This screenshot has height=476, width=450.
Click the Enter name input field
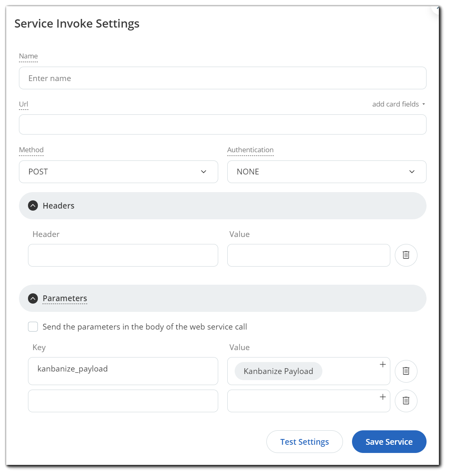[x=222, y=78]
